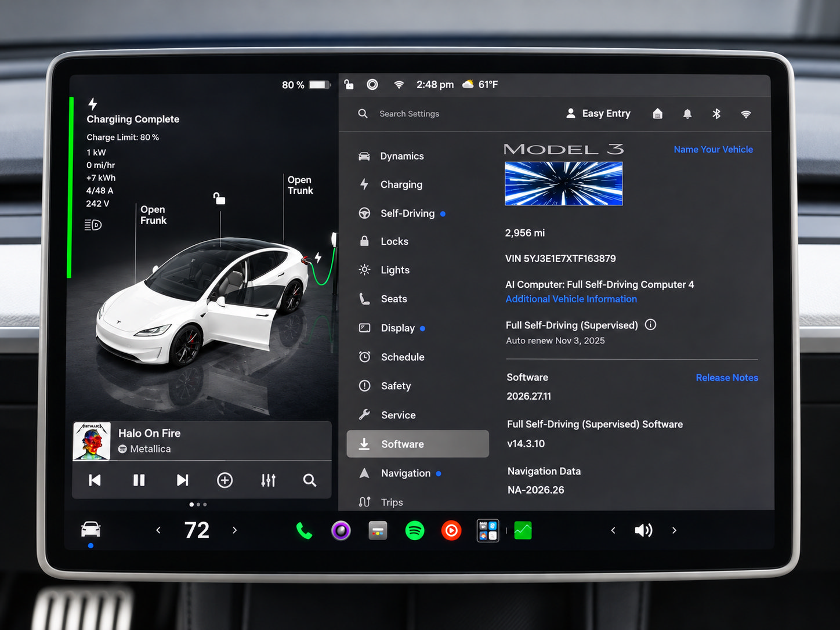Open the weather icon showing 61°F
Image resolution: width=840 pixels, height=630 pixels.
468,84
